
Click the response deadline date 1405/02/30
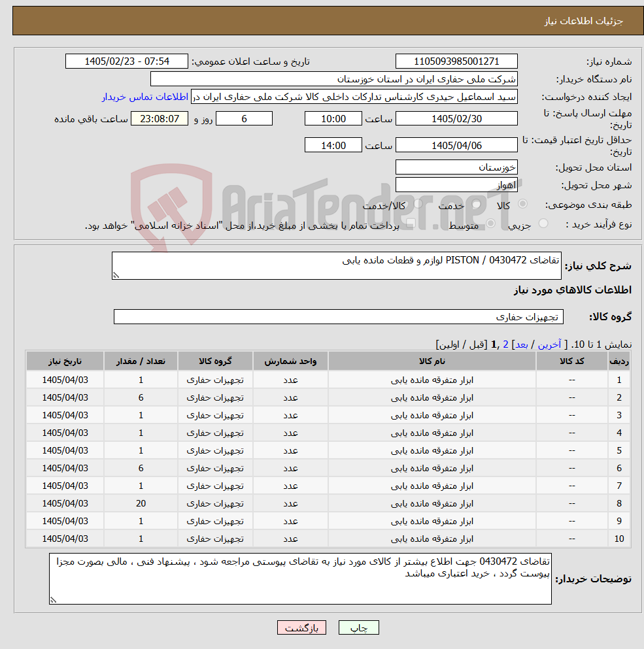coord(456,119)
